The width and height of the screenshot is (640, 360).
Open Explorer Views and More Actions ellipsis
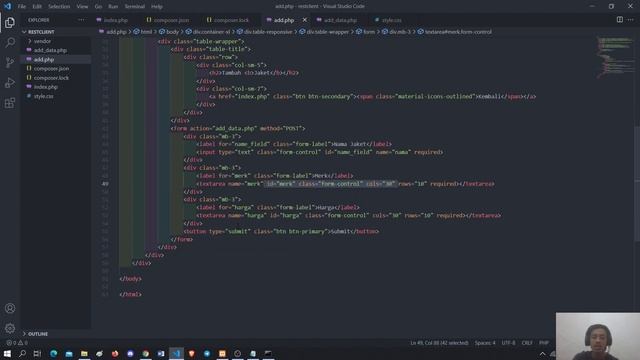pyautogui.click(x=81, y=20)
